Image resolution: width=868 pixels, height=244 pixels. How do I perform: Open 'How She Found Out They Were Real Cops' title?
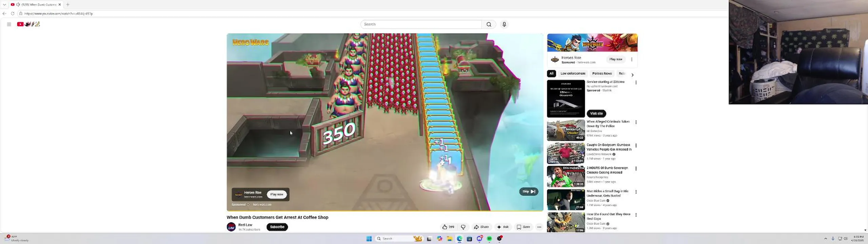(x=609, y=217)
